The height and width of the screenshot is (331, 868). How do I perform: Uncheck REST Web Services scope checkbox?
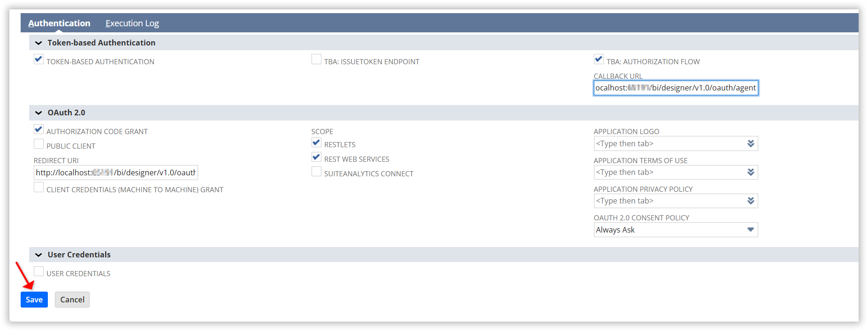pyautogui.click(x=316, y=157)
